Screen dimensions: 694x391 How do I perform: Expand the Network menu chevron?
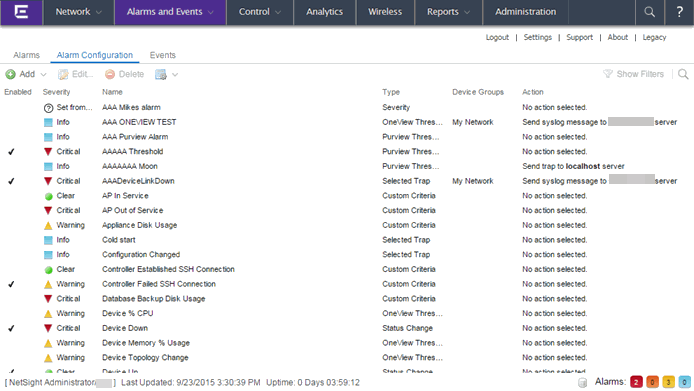pyautogui.click(x=99, y=12)
